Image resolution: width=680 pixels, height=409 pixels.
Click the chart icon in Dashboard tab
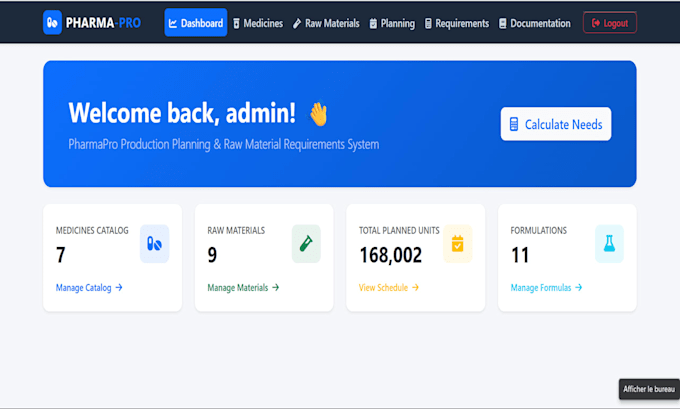point(173,23)
